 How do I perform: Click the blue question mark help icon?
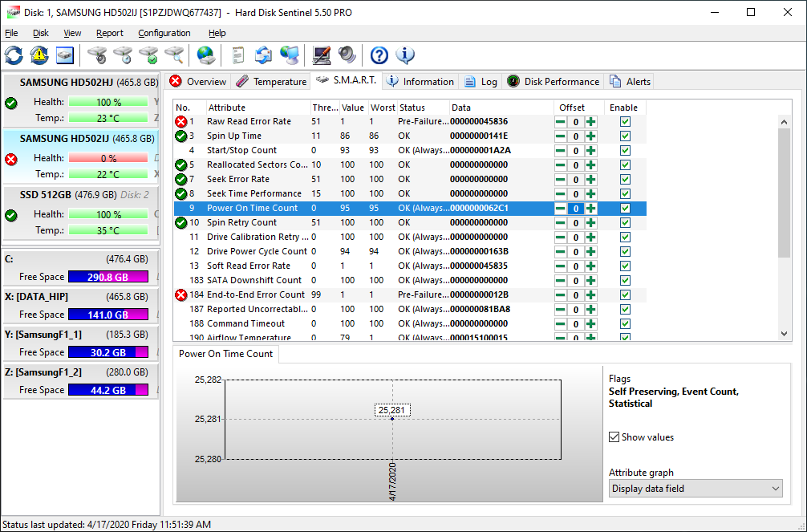379,55
